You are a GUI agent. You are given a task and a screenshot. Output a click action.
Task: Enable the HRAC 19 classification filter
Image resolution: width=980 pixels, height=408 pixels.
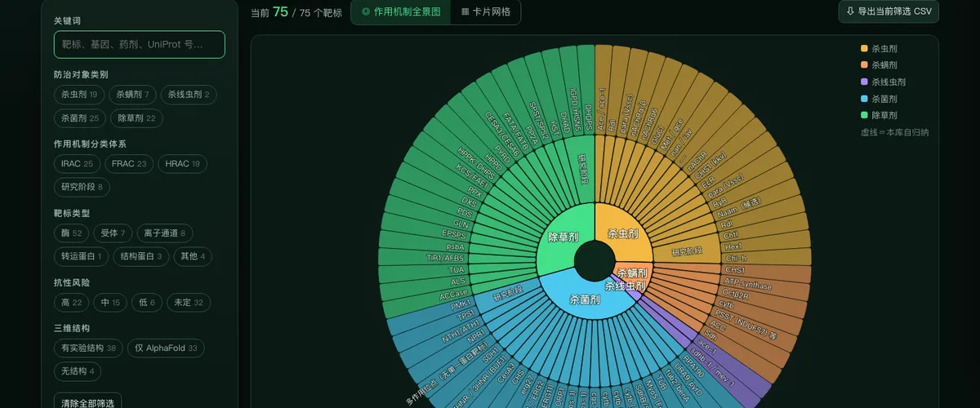[x=182, y=164]
